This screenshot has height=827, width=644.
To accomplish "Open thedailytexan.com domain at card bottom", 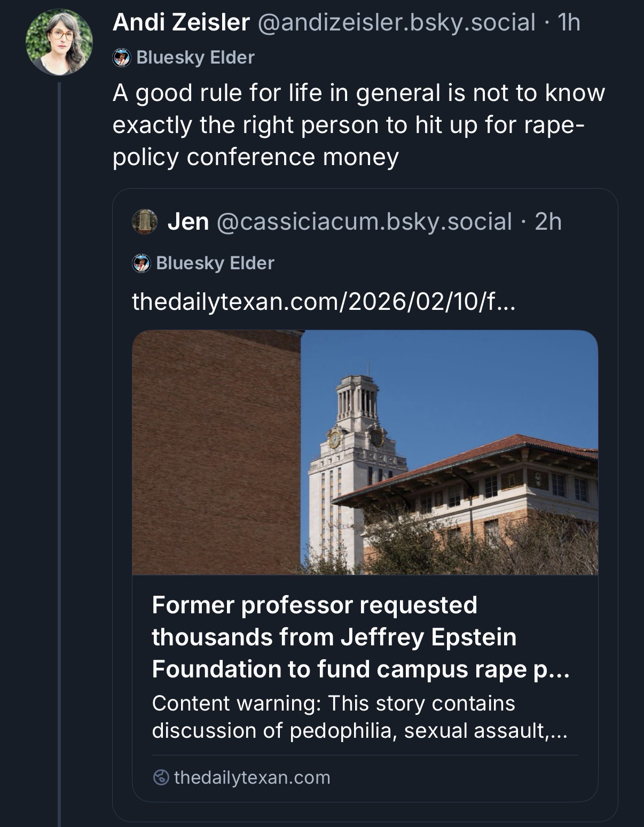I will 252,777.
